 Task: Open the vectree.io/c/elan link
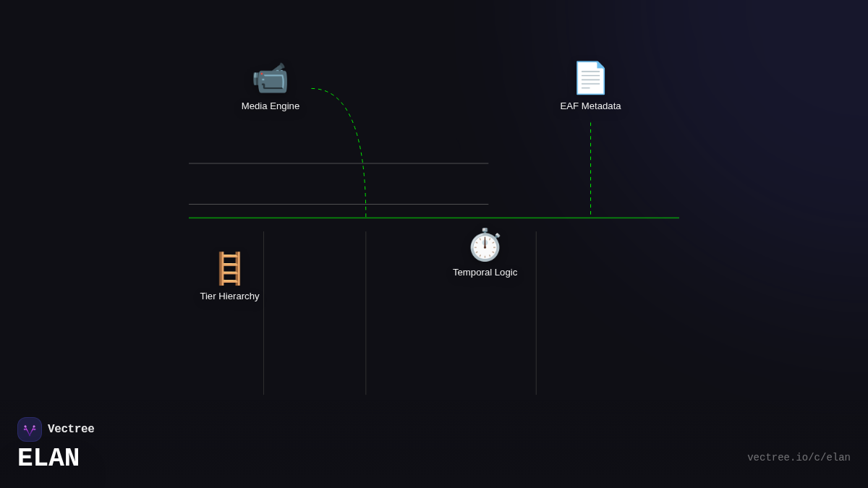tap(799, 458)
